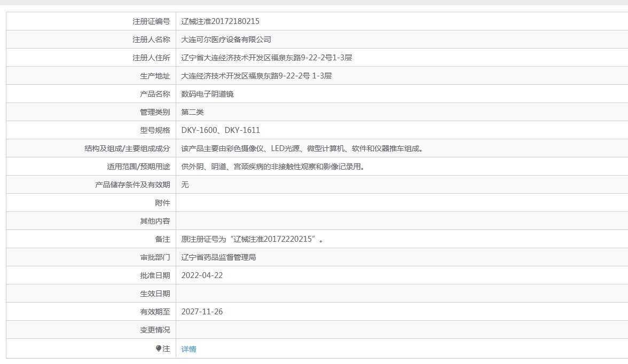Click the 审批部门 field label
Image resolution: width=628 pixels, height=364 pixels.
155,257
